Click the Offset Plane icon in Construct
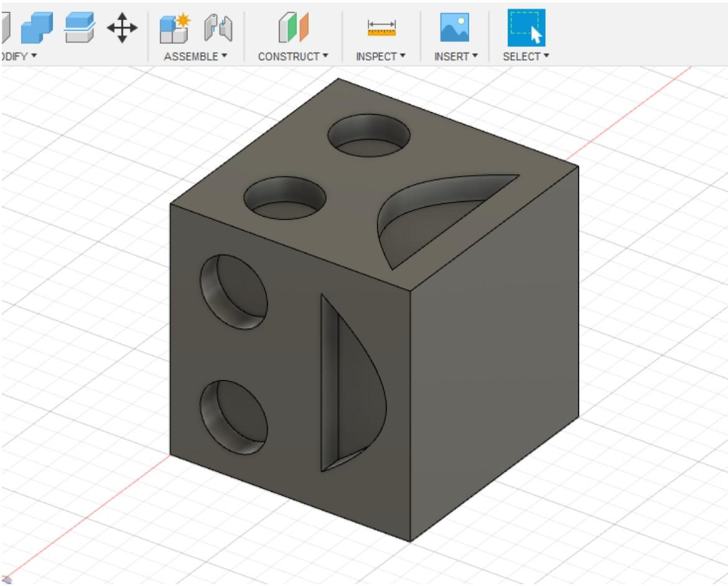Screen dimensions: 728x586 pyautogui.click(x=294, y=27)
